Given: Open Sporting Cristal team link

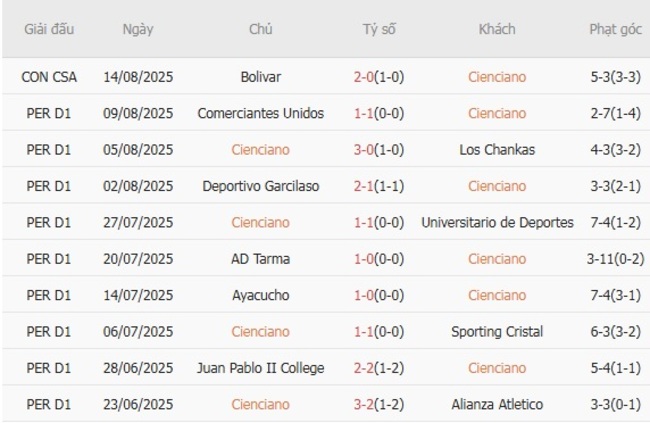Looking at the screenshot, I should click(x=497, y=332).
